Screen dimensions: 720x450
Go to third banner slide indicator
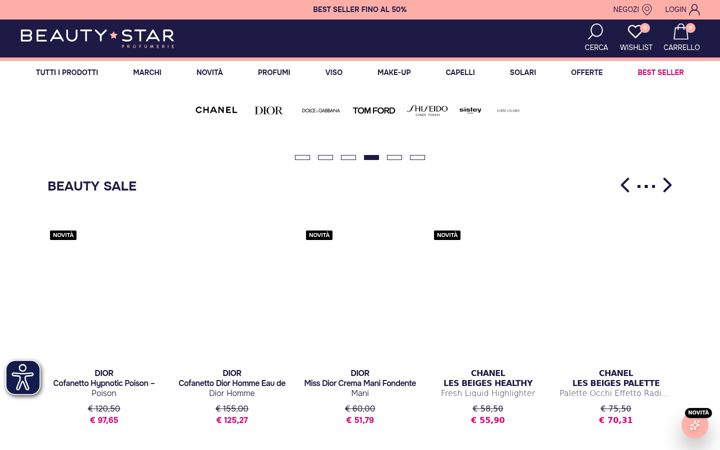[348, 158]
